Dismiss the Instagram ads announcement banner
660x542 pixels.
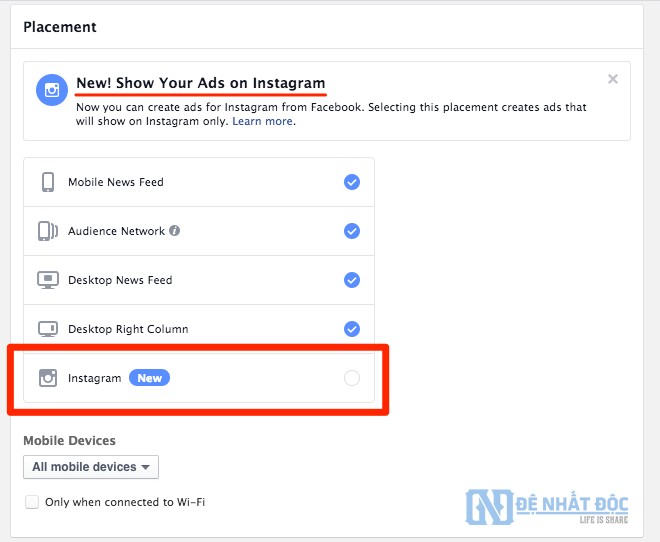613,79
